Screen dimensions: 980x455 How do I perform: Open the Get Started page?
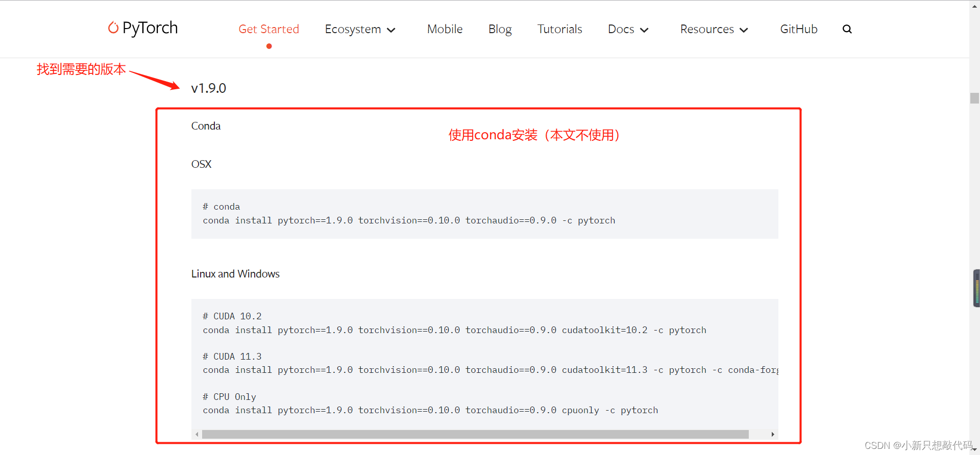[269, 29]
